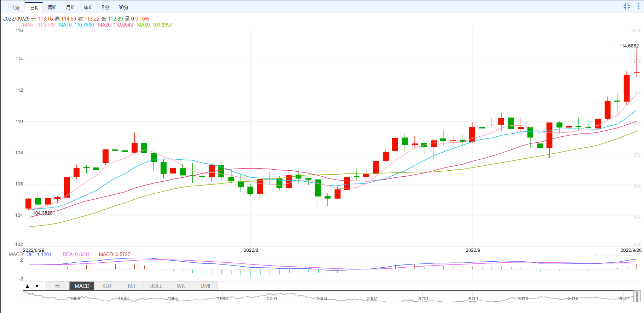The width and height of the screenshot is (644, 313).
Task: Turn off indicators with the 无 button
Action: click(57, 286)
